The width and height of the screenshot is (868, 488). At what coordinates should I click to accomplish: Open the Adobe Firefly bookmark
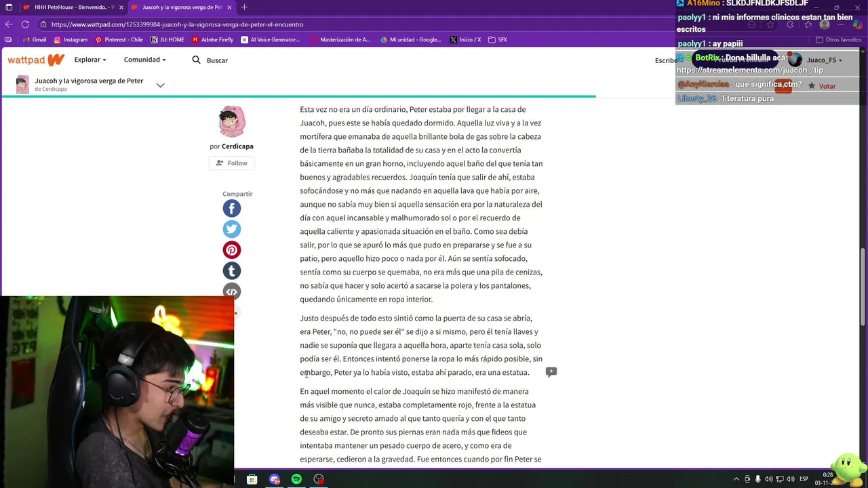click(212, 39)
